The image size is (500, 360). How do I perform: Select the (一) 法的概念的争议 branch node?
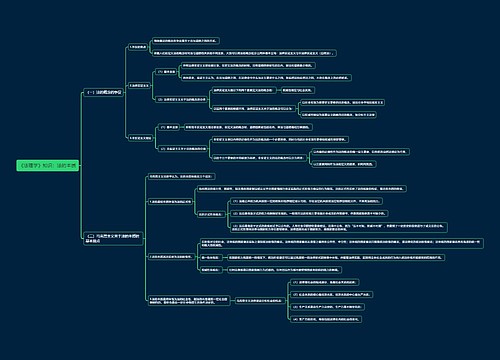[x=104, y=92]
